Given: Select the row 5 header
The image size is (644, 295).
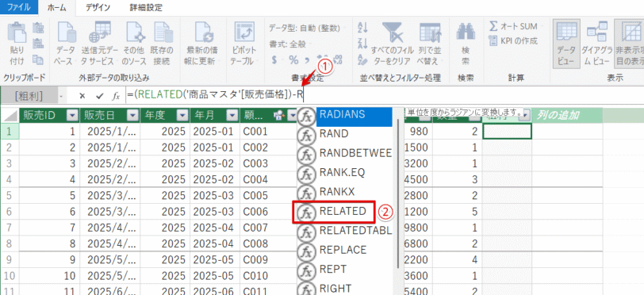Looking at the screenshot, I should [x=10, y=196].
